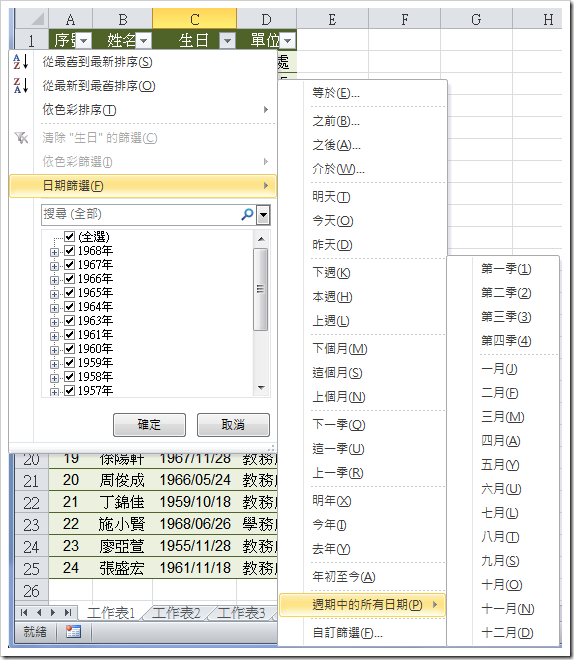This screenshot has height=660, width=574.
Task: Switch to 工作表1 sheet tab
Action: coord(111,613)
